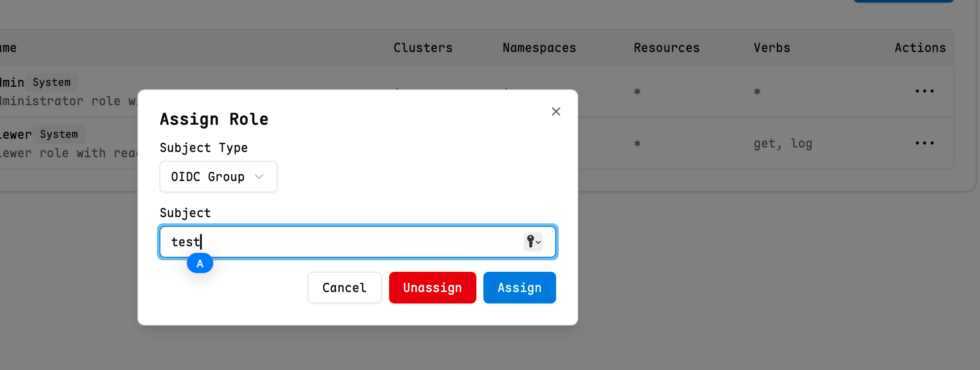Click the "get, log" verbs cell
Viewport: 980px width, 370px height.
tap(783, 144)
